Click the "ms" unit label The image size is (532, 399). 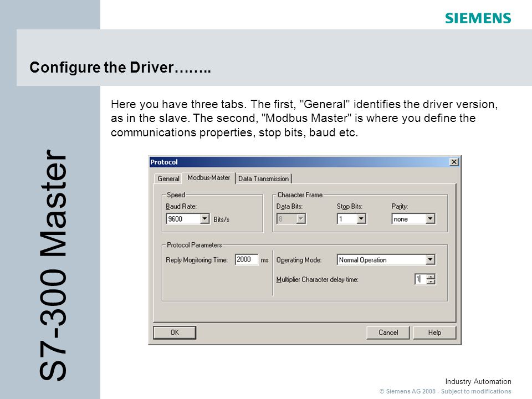[265, 260]
